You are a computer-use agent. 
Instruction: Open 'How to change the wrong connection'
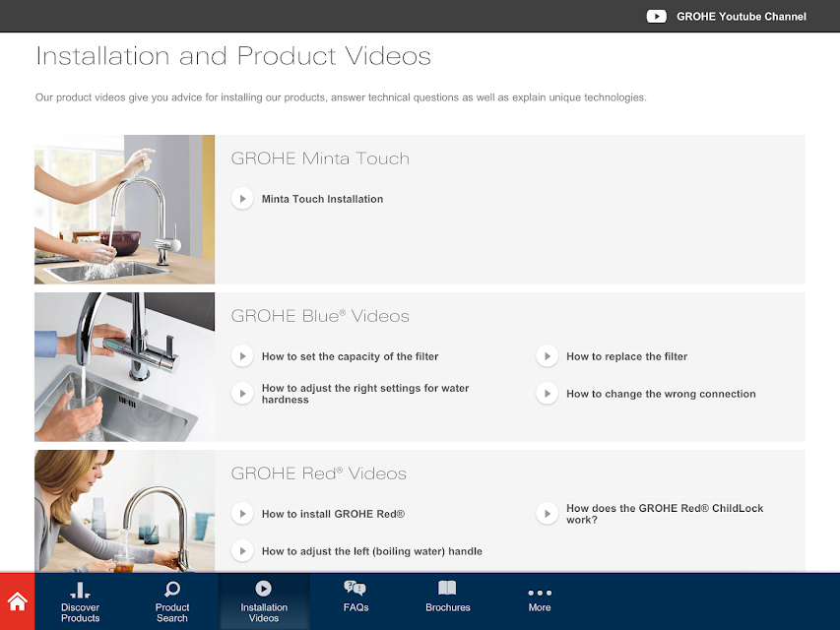click(x=661, y=394)
